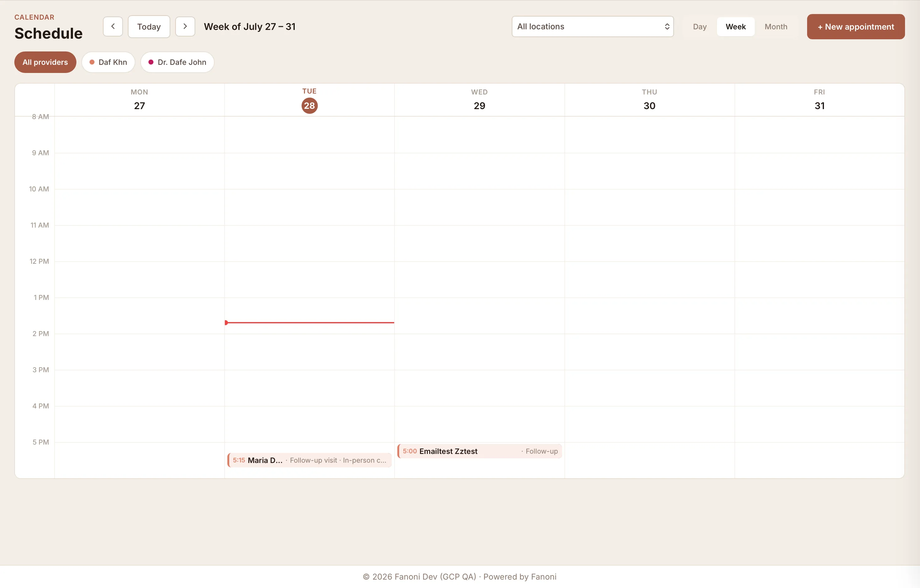
Task: Go to previous week with left chevron
Action: coord(113,27)
